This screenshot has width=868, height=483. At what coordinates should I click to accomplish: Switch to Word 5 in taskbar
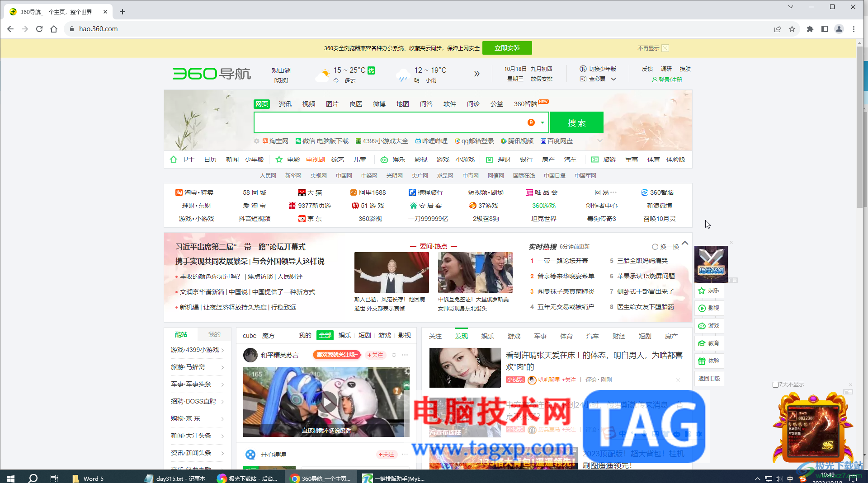coord(89,478)
